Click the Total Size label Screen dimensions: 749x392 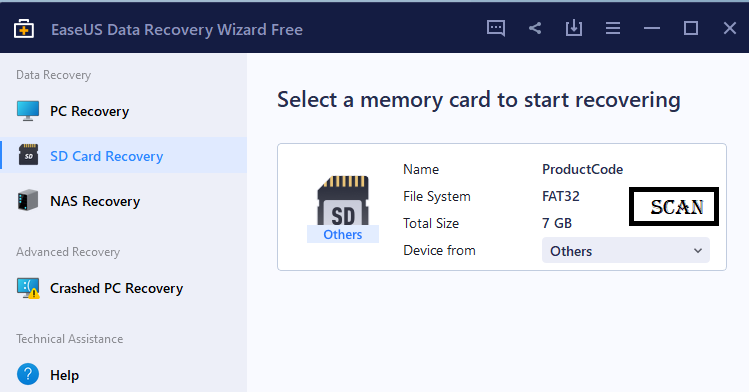click(431, 223)
